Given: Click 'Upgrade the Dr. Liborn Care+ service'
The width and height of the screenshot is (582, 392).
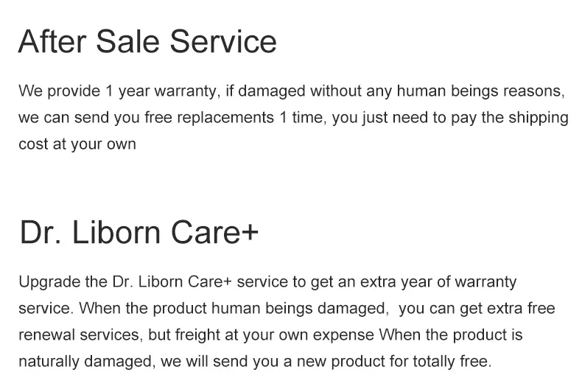Looking at the screenshot, I should click(147, 282).
